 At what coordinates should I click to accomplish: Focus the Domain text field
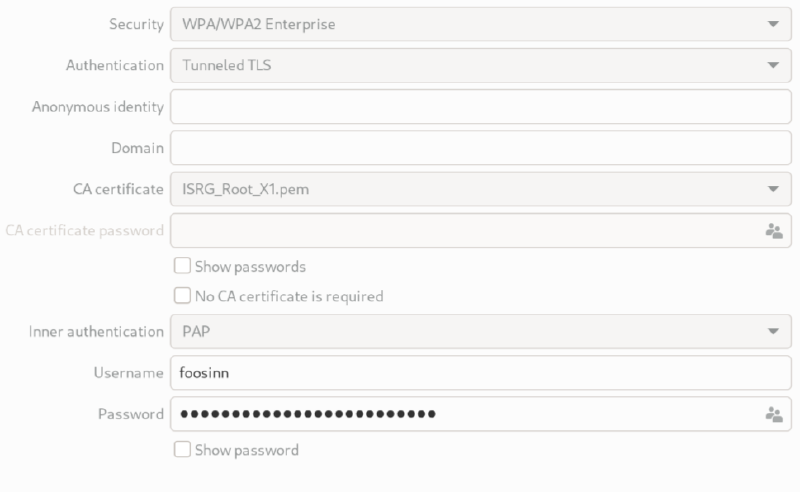tap(480, 148)
